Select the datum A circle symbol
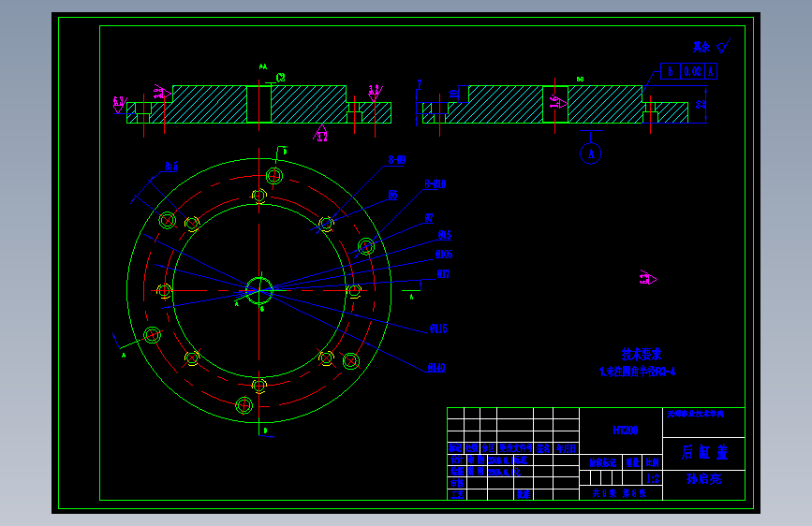Image resolution: width=812 pixels, height=526 pixels. [591, 153]
